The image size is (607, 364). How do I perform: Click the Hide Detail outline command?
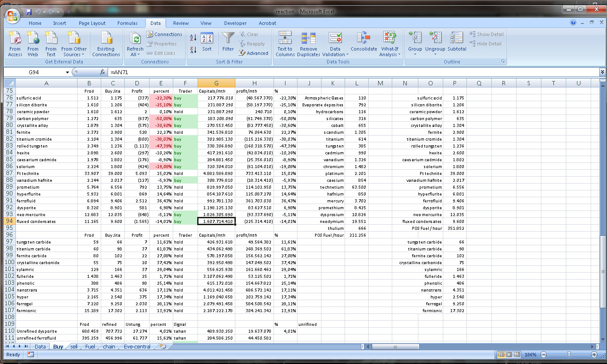click(485, 44)
